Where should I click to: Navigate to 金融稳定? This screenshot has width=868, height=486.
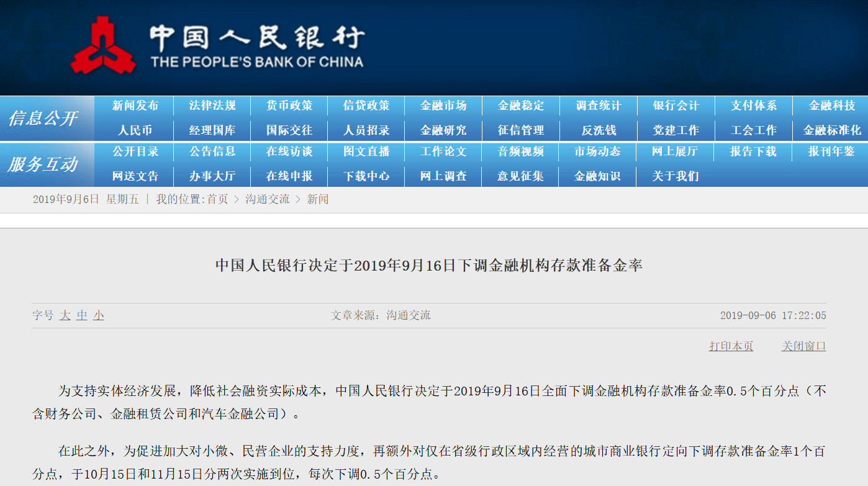(521, 106)
